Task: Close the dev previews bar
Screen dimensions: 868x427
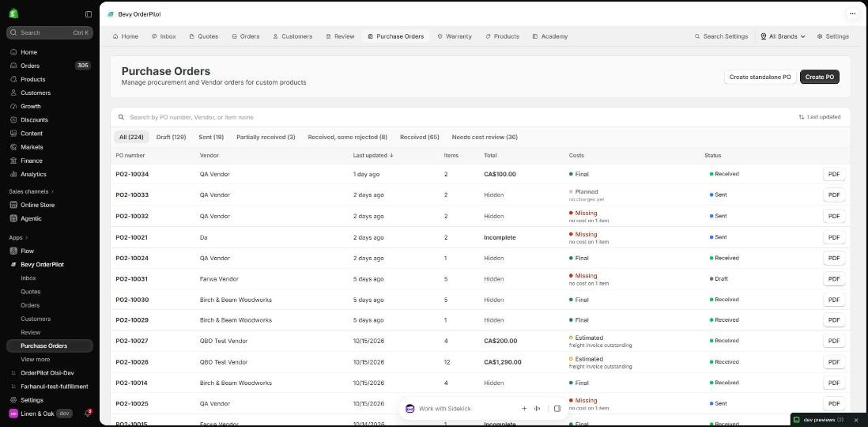Action: [856, 420]
